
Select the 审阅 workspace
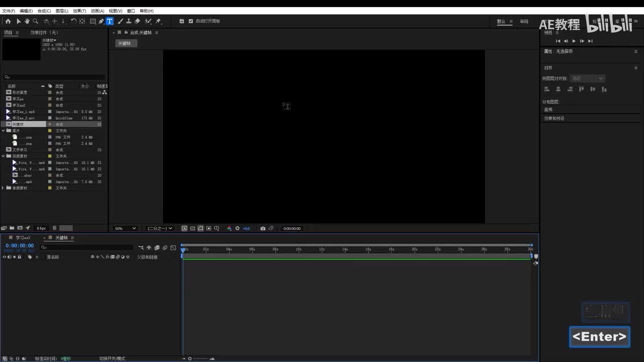tap(524, 22)
